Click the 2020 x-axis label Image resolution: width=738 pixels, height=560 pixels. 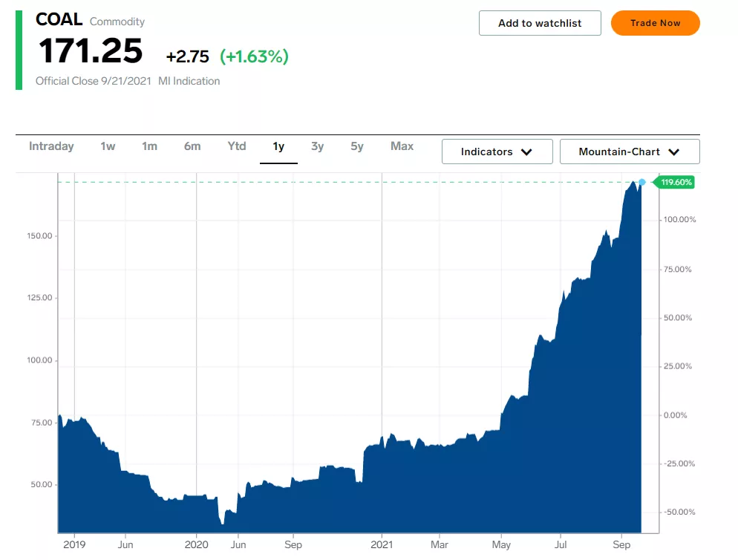point(196,545)
